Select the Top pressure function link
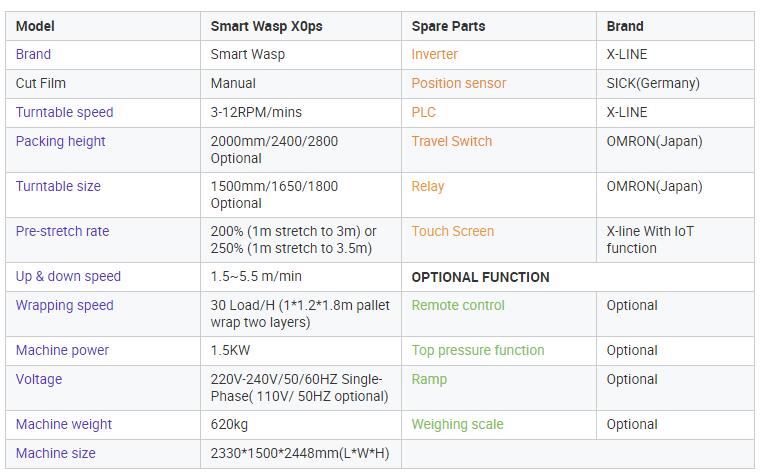 coord(478,350)
